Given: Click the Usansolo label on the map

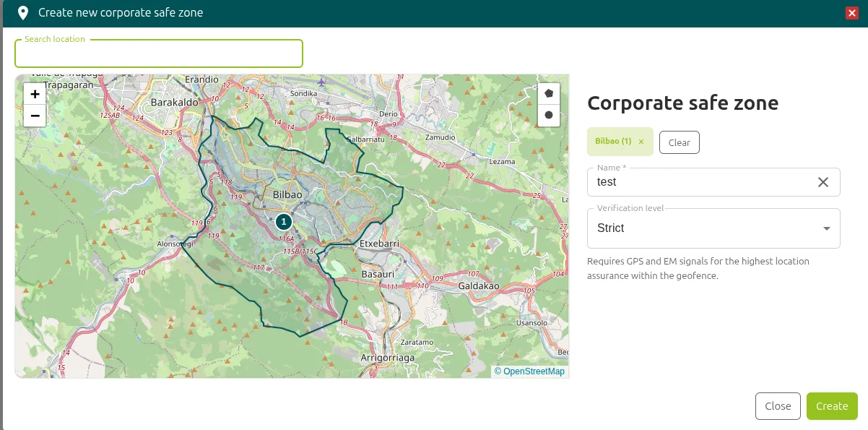Looking at the screenshot, I should coord(532,323).
